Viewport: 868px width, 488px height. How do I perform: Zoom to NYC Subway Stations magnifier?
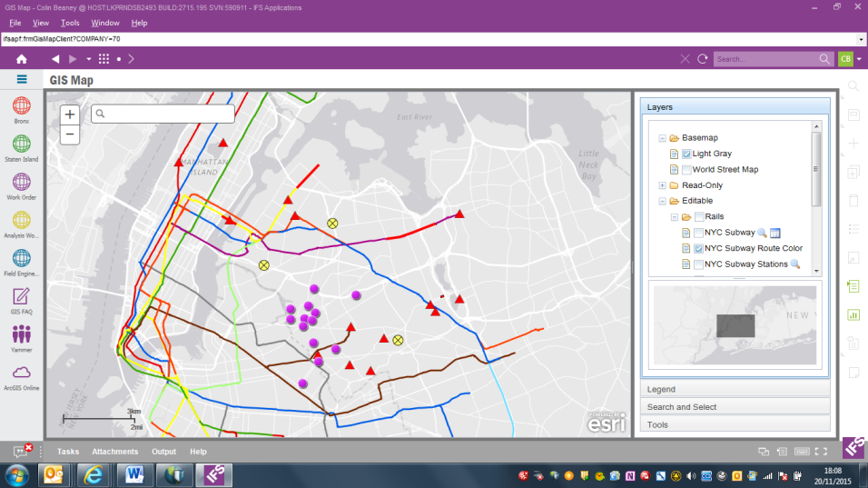(795, 264)
